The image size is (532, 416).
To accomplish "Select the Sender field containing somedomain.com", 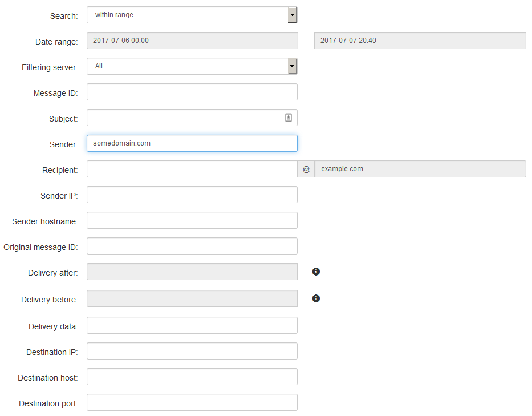I will (x=192, y=143).
